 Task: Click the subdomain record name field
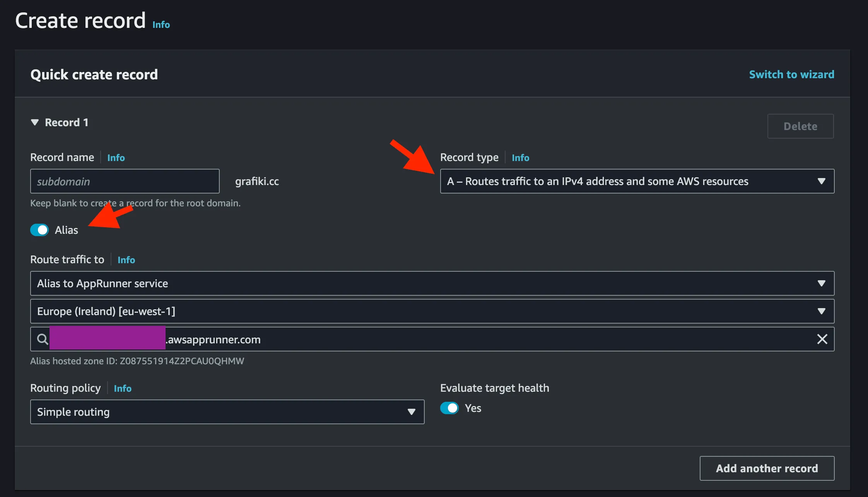pos(125,181)
